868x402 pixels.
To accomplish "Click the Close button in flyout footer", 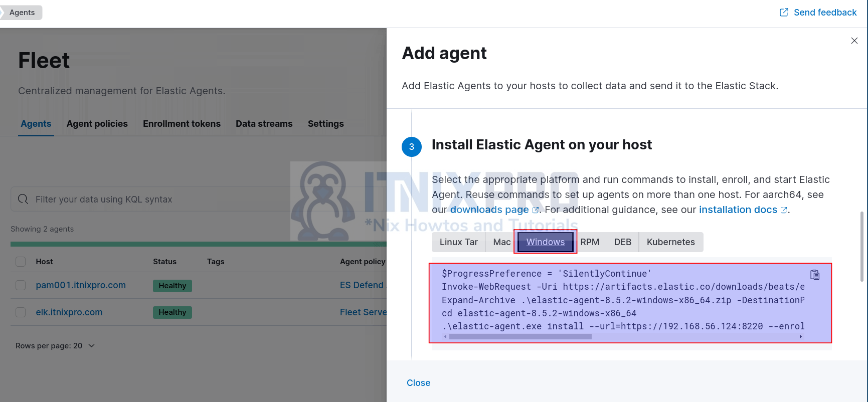I will [418, 383].
